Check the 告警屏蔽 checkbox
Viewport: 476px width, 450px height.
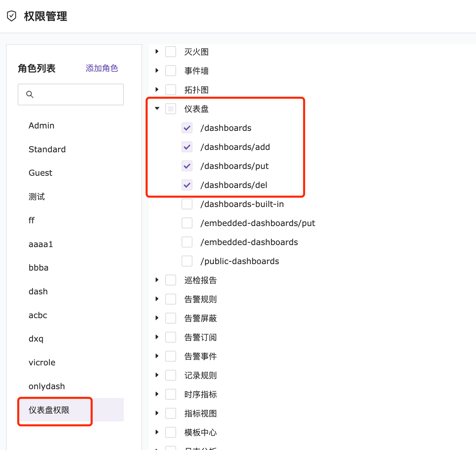171,318
